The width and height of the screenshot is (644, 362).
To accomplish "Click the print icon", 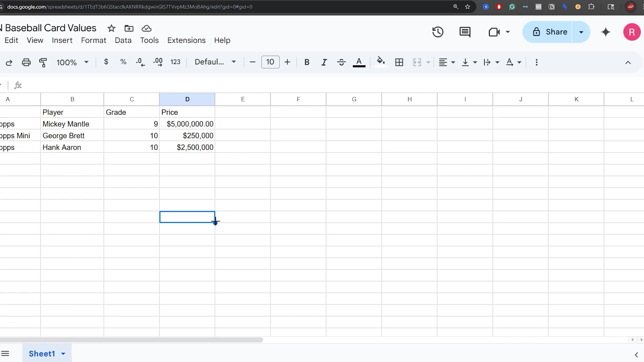I will (26, 62).
